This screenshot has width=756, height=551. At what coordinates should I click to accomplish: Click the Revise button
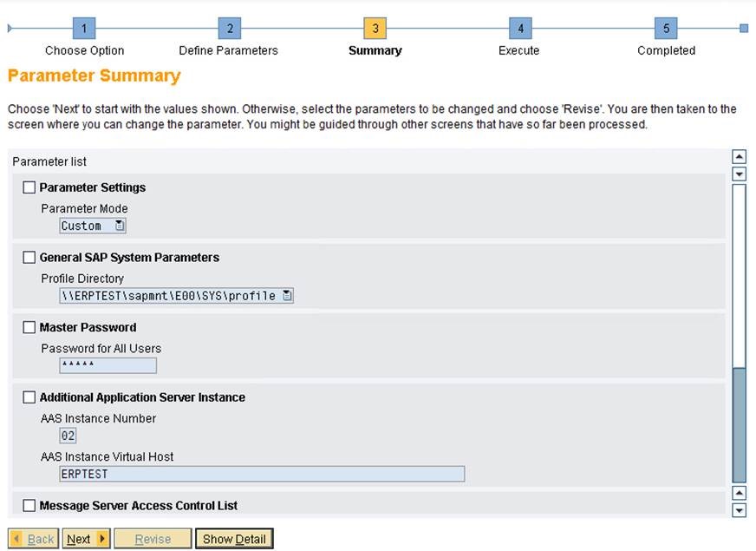[153, 539]
